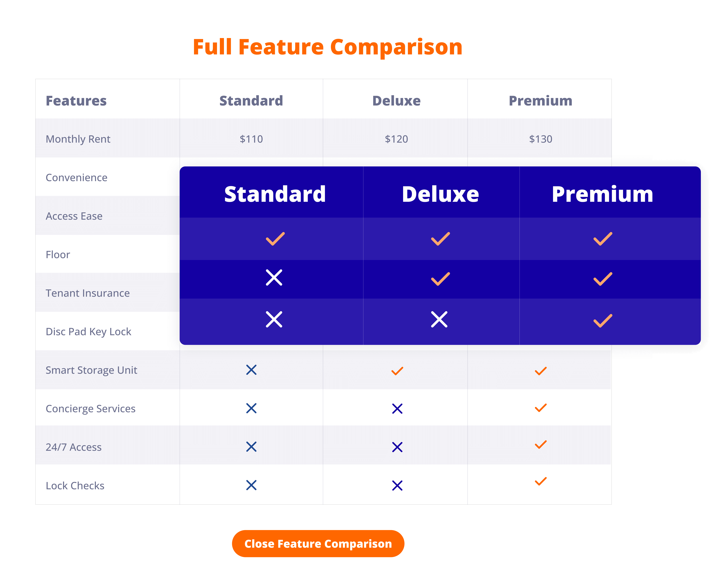Click the gray Standard column header
Image resolution: width=717 pixels, height=588 pixels.
tap(251, 101)
